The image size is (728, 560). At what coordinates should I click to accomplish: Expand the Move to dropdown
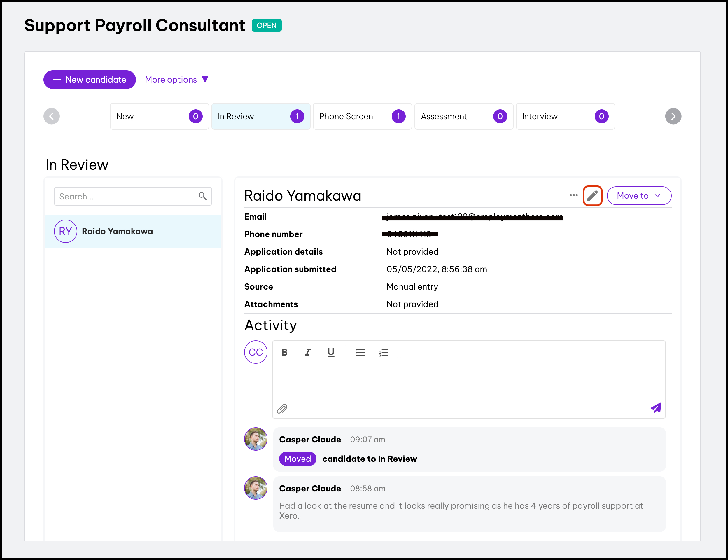(x=639, y=196)
